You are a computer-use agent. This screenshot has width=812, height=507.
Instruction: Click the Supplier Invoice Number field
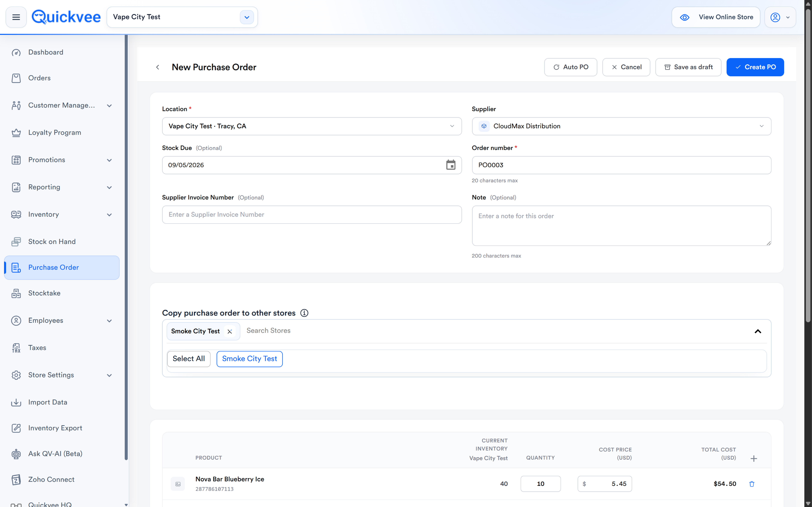pyautogui.click(x=312, y=215)
